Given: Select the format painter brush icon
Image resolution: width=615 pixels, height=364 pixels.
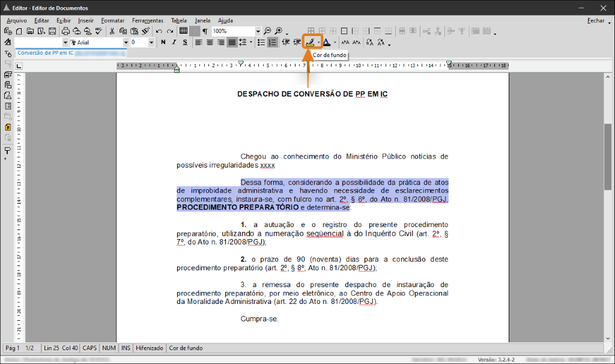Looking at the screenshot, I should tap(146, 31).
